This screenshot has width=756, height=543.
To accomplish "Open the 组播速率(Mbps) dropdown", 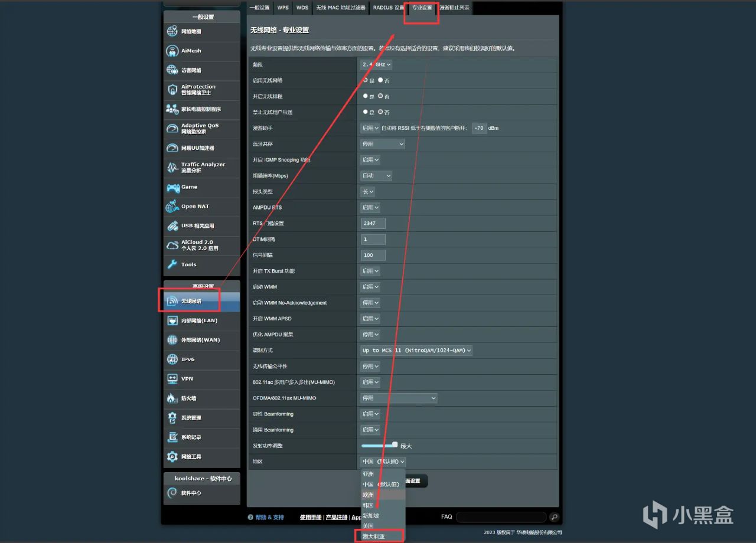I will [x=376, y=176].
